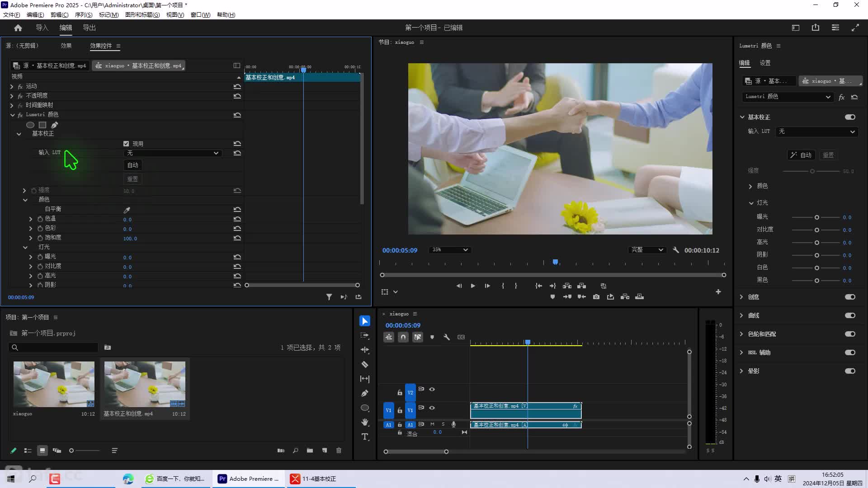Screen dimensions: 868x488
Task: Pick white balance eyedropper
Action: pyautogui.click(x=127, y=210)
